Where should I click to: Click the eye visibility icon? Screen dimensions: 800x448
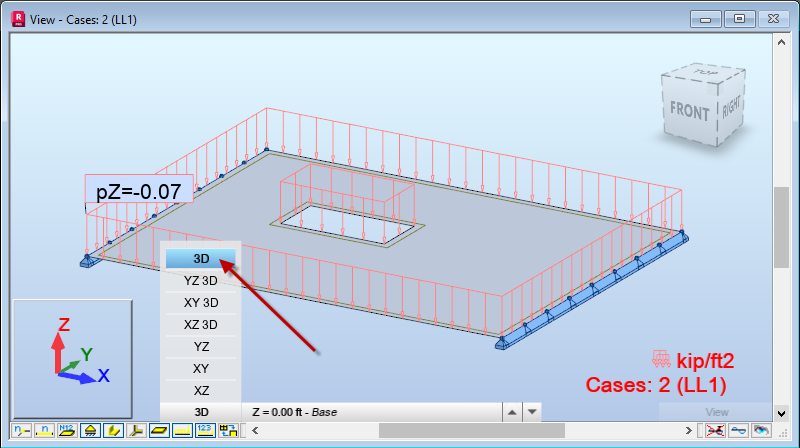761,431
